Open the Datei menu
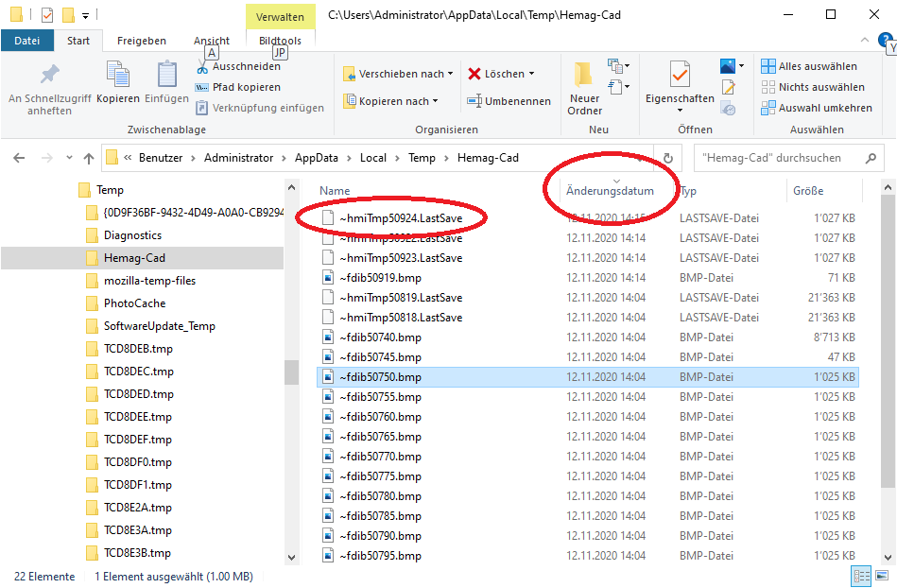The height and width of the screenshot is (588, 897). coord(27,41)
